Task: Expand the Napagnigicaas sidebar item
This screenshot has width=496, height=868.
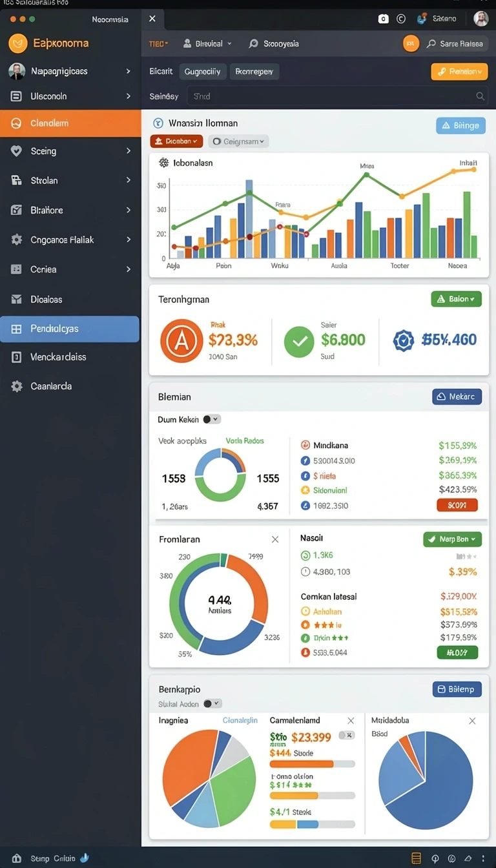Action: click(70, 71)
